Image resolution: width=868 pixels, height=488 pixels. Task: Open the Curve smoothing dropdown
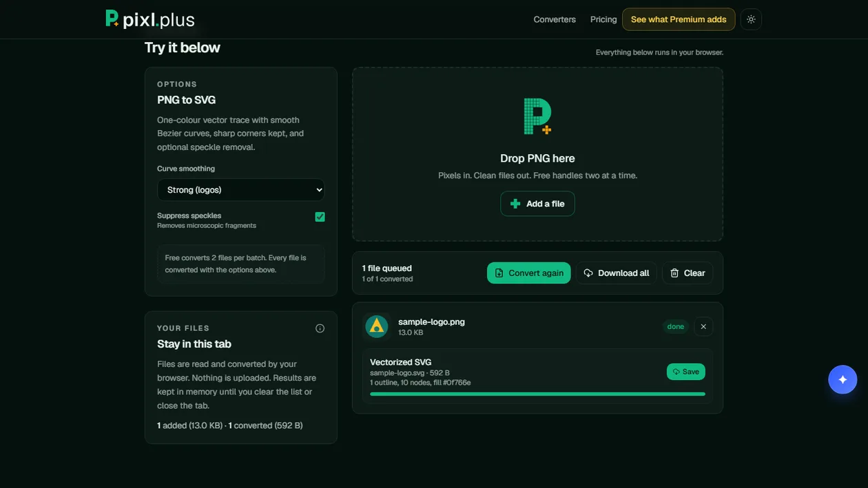click(241, 190)
